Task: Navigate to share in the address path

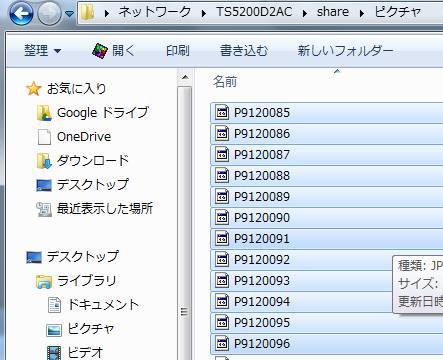Action: pos(332,12)
